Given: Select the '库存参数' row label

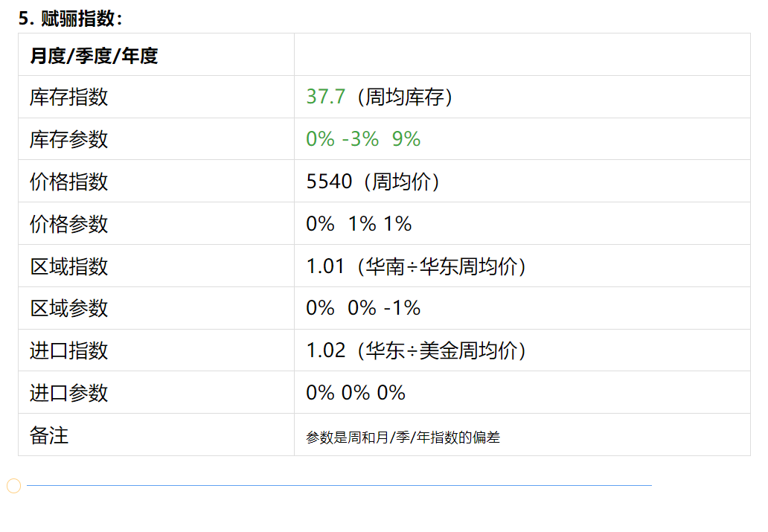Looking at the screenshot, I should point(68,139).
